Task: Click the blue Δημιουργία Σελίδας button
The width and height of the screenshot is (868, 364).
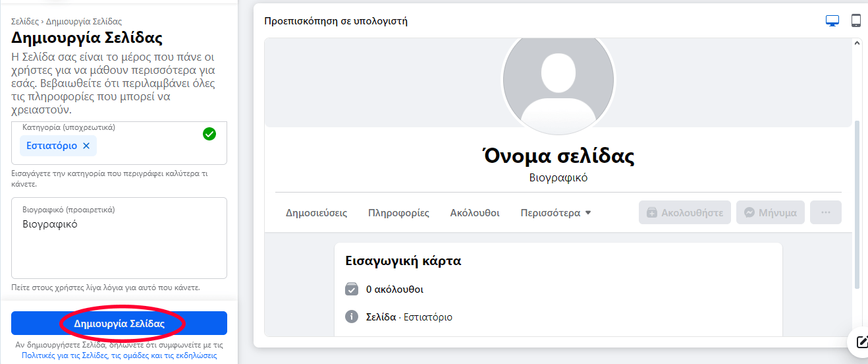Action: pos(119,324)
